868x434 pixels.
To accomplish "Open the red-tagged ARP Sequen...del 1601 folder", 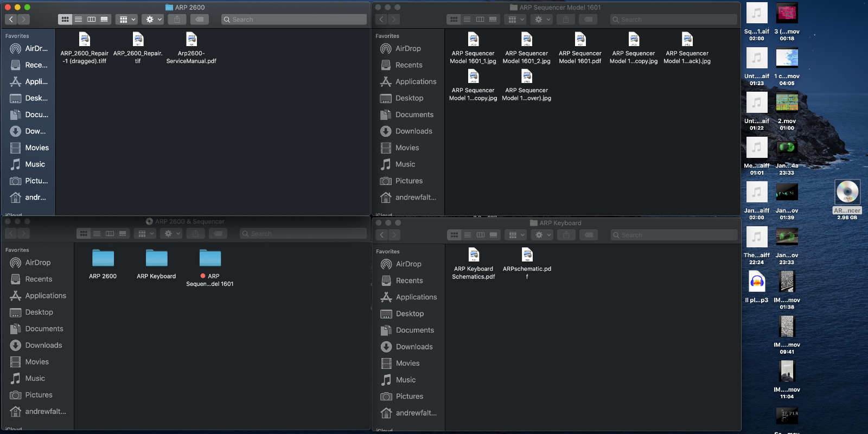I will pyautogui.click(x=210, y=268).
